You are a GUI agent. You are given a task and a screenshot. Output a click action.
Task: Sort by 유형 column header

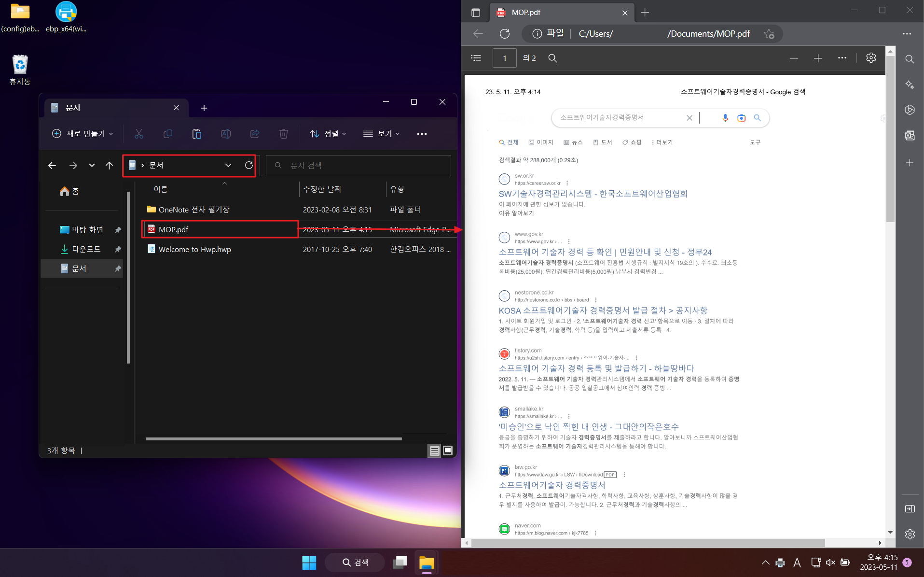[397, 189]
